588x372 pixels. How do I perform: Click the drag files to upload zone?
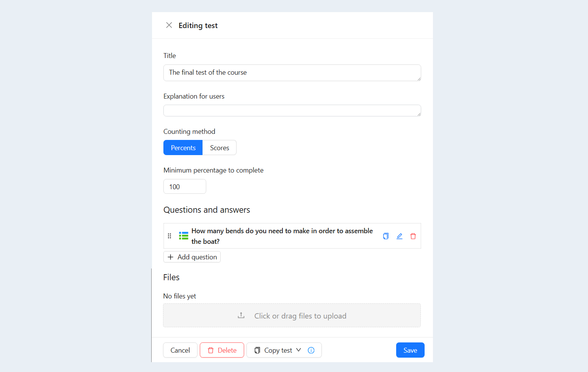(x=292, y=315)
